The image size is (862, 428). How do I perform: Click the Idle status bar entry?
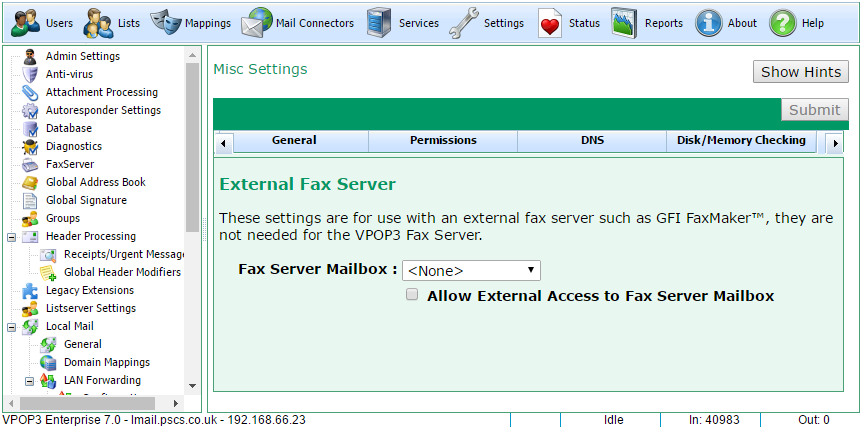pos(613,420)
